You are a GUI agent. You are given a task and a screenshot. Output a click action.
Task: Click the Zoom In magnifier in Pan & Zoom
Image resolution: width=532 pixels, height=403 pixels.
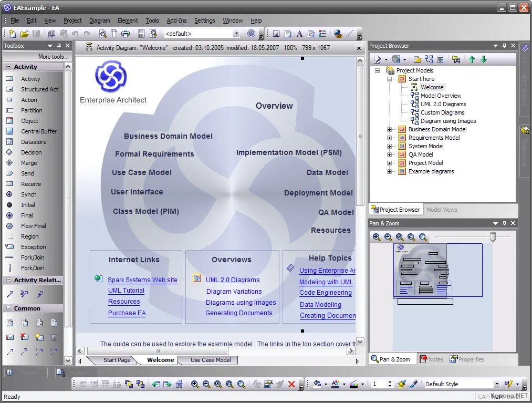point(377,237)
